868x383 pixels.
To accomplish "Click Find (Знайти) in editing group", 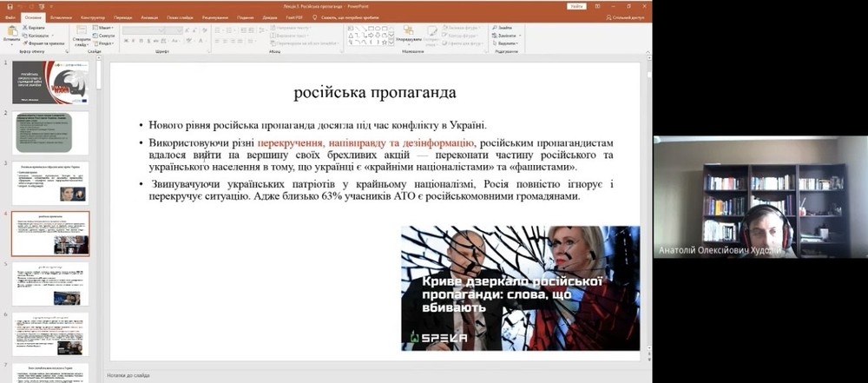I will coord(502,27).
